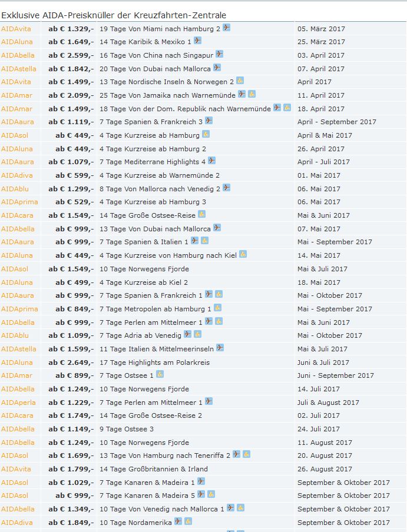Click the plane icon beside Spanien & Frankreich 1

pos(209,294)
